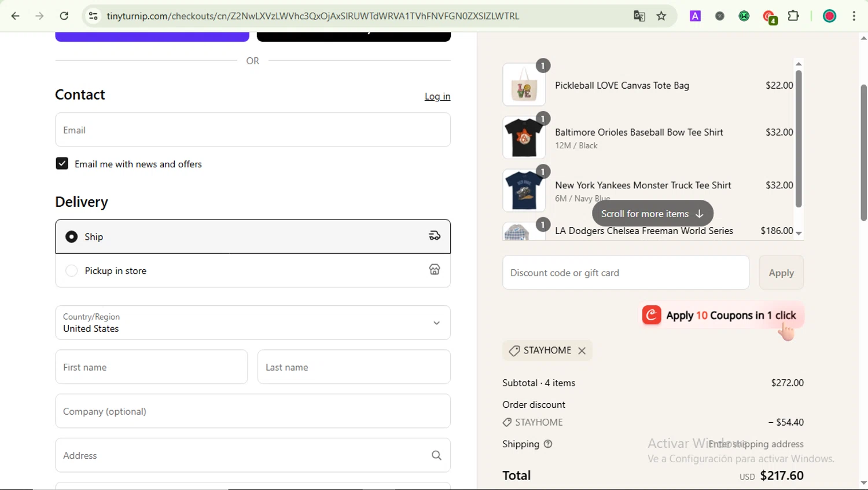Click the store icon on Pickup row
868x490 pixels.
[x=435, y=269]
